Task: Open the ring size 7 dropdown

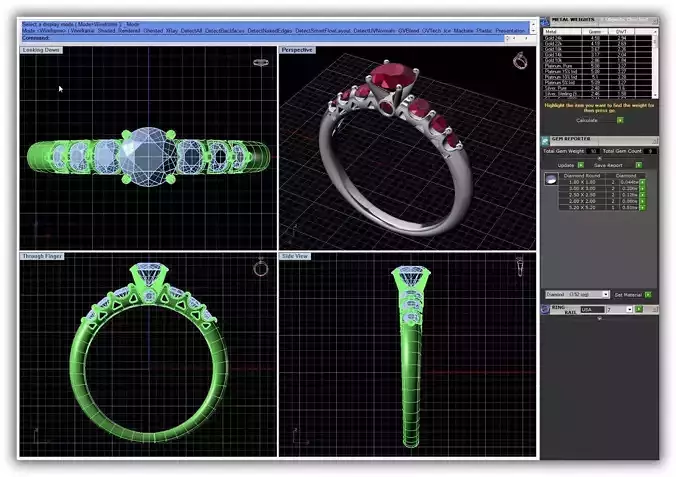Action: (x=629, y=309)
